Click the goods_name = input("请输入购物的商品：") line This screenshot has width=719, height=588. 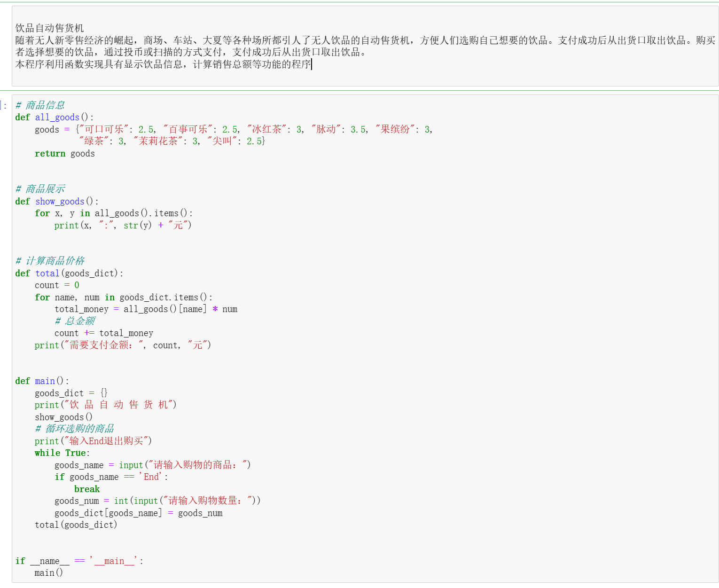coord(153,465)
